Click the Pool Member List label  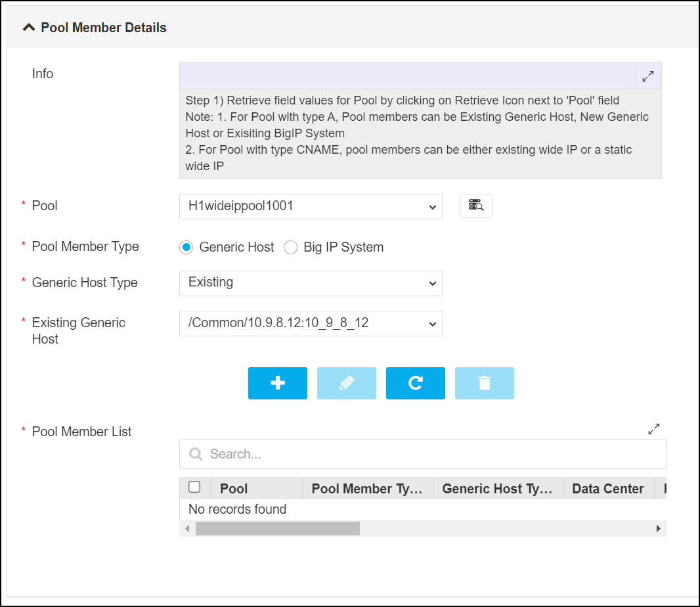tap(81, 432)
